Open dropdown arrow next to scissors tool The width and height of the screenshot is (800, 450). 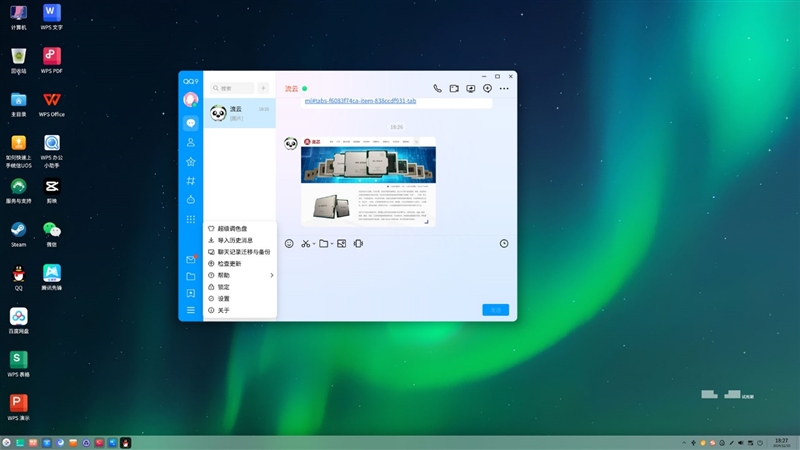(314, 244)
